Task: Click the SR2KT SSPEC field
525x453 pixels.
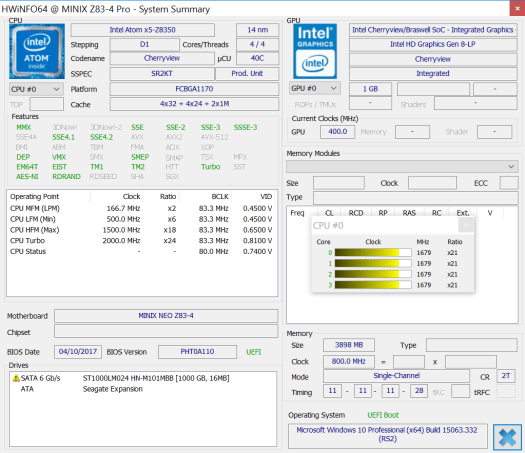Action: 162,74
